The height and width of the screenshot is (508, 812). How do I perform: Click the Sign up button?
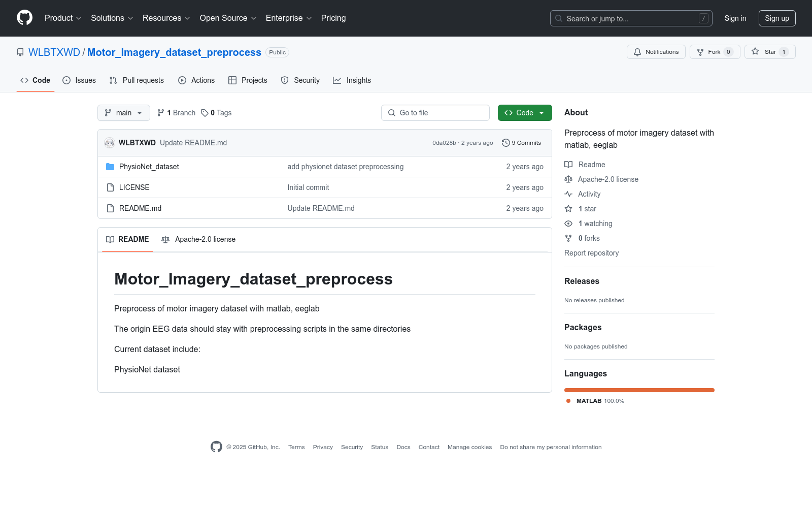777,18
